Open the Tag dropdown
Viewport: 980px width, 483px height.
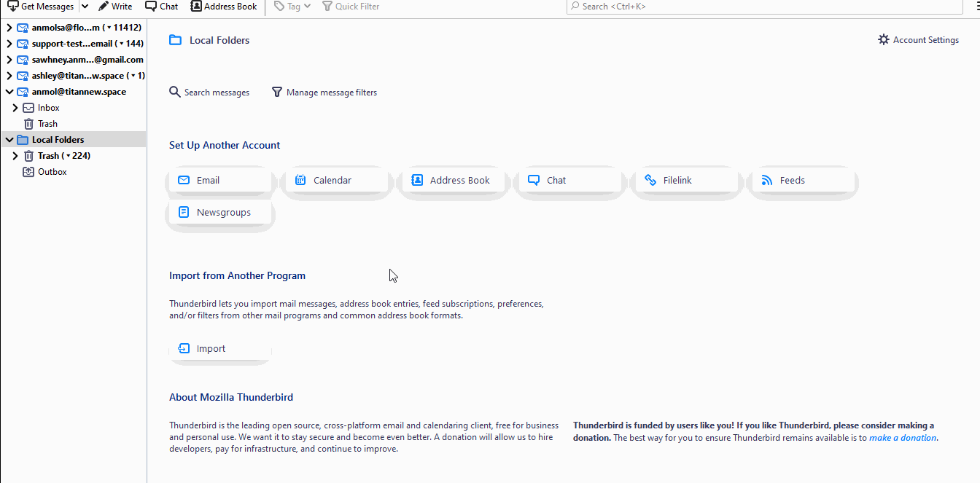tap(292, 7)
